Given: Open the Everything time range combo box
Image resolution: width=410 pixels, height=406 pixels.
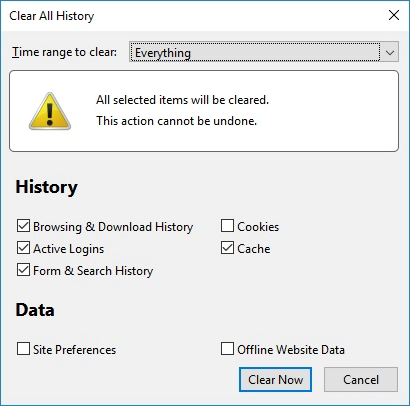Looking at the screenshot, I should pos(264,52).
